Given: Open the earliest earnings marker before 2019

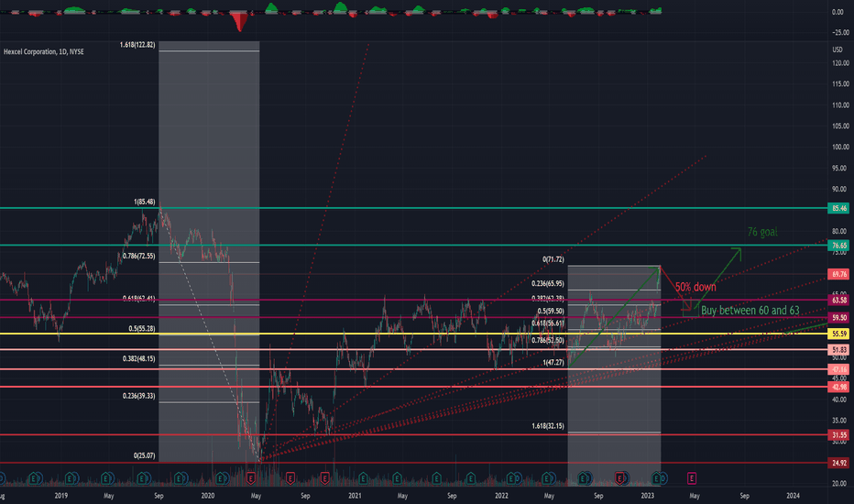Looking at the screenshot, I should [33, 478].
